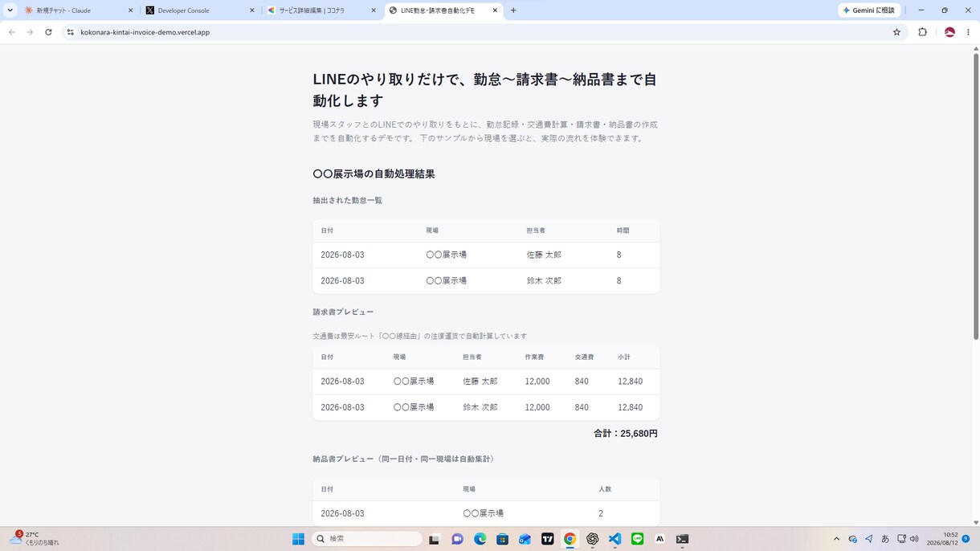This screenshot has width=980, height=551.
Task: Click the 時間 column header
Action: click(x=623, y=231)
